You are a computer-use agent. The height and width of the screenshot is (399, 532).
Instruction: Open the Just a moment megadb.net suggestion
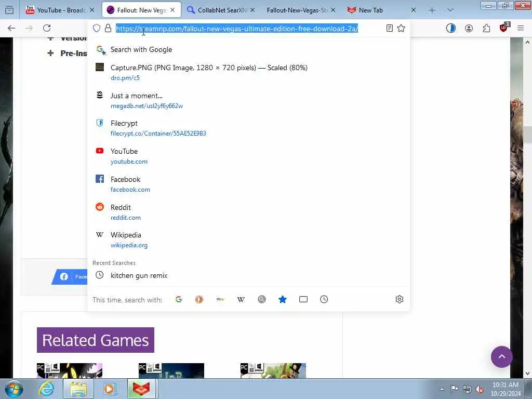pos(248,100)
